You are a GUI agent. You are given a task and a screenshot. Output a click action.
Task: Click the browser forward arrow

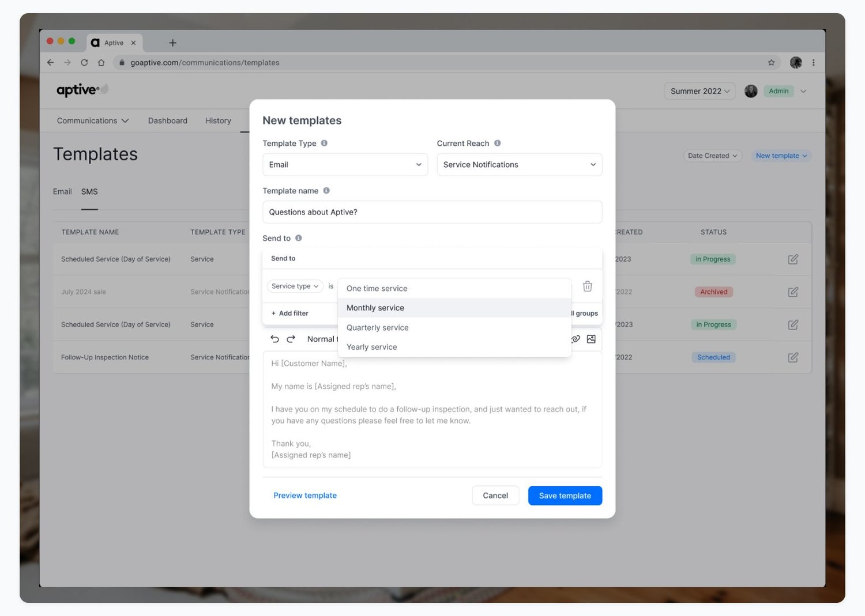pos(67,62)
